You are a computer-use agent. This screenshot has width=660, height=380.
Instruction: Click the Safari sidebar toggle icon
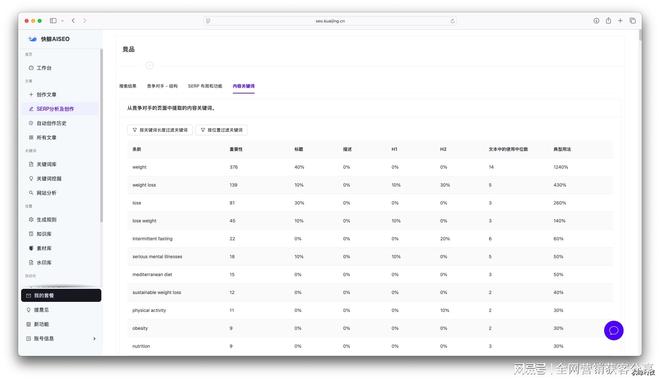(x=53, y=21)
